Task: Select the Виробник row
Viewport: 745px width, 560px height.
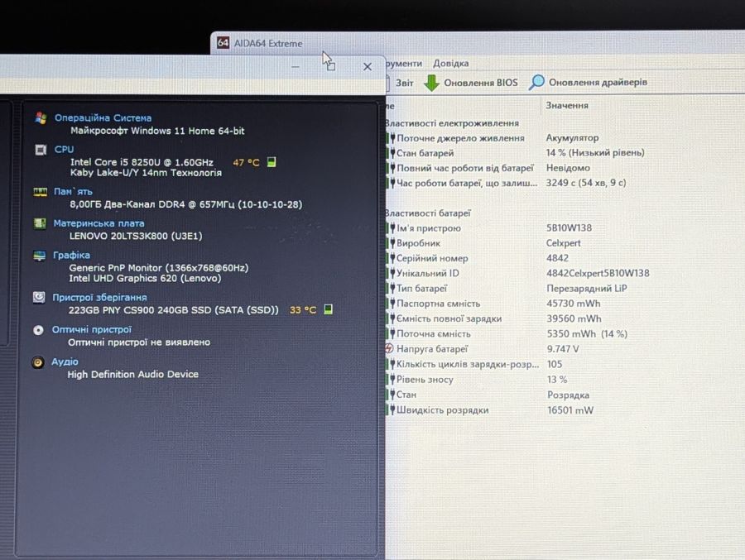Action: point(483,243)
